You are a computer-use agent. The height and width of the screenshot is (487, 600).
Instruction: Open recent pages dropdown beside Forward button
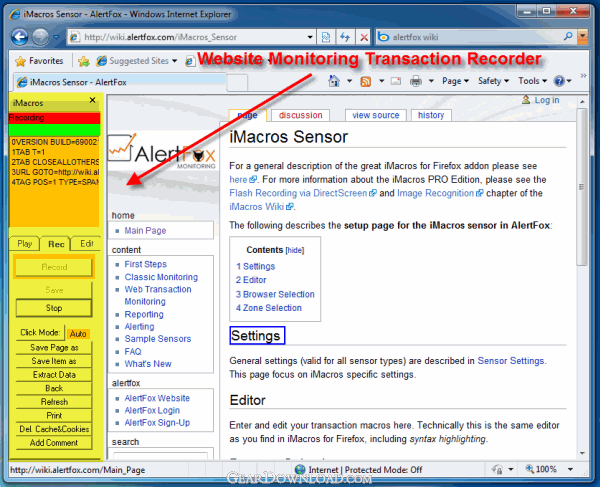click(56, 37)
